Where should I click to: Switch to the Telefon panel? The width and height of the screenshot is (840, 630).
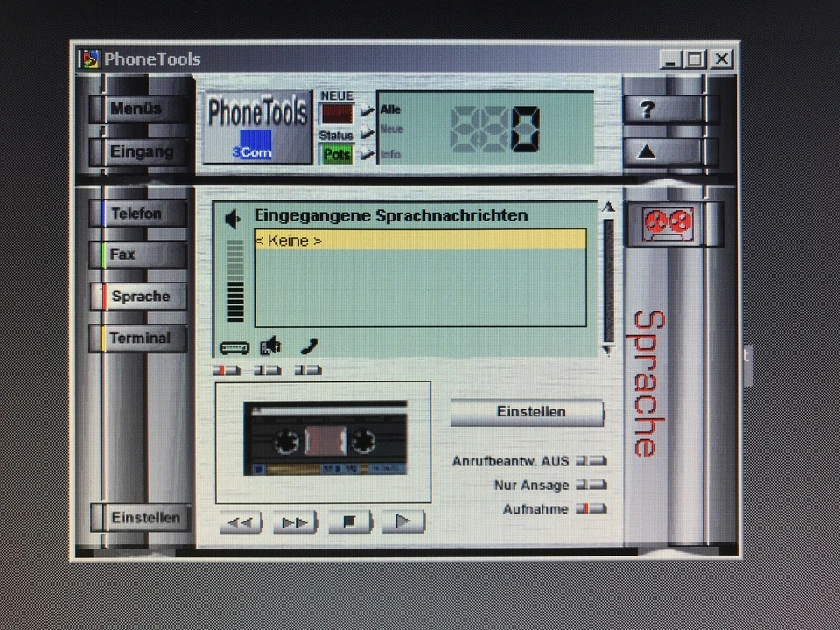[138, 213]
